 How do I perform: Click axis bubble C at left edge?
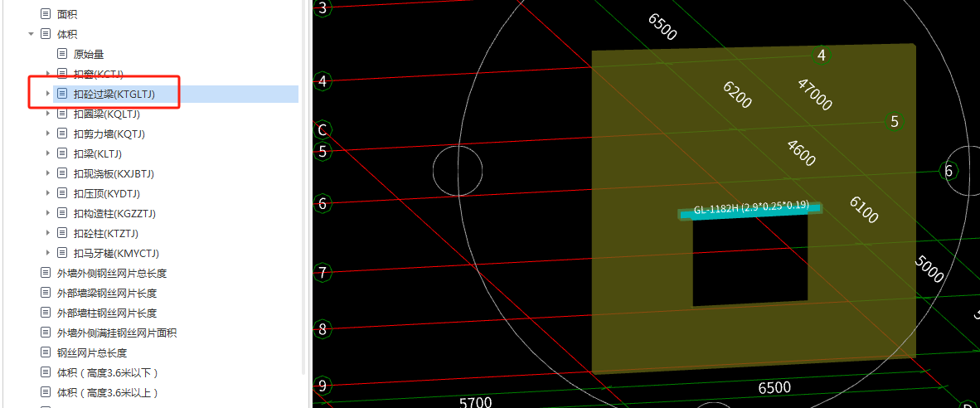(x=323, y=130)
